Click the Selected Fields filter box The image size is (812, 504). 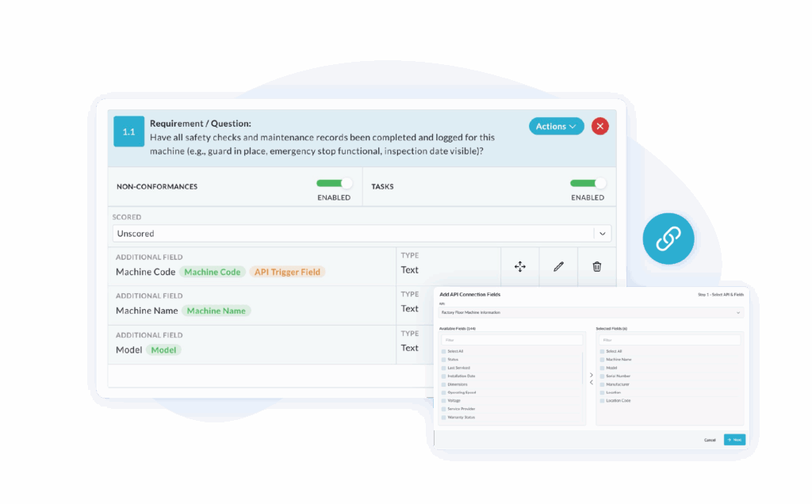click(x=670, y=340)
